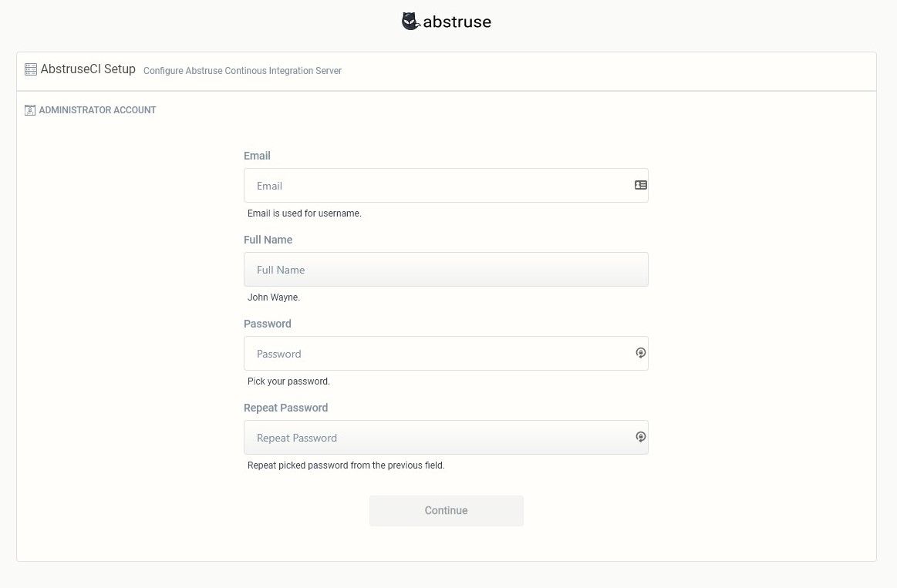Focus the Full Name input field
This screenshot has height=588, width=897.
click(x=447, y=269)
